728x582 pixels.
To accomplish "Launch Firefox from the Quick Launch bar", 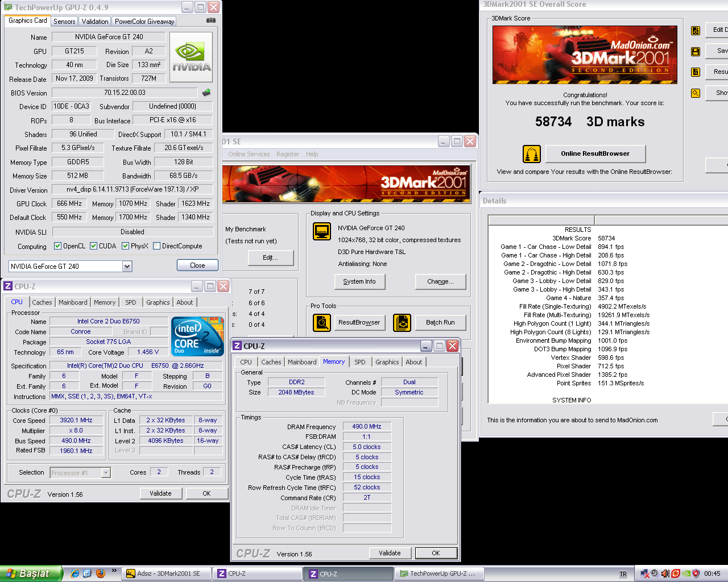I will point(101,573).
